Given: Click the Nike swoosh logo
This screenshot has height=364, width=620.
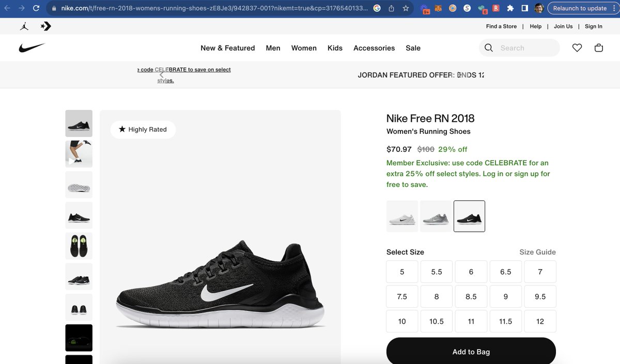Looking at the screenshot, I should [32, 47].
